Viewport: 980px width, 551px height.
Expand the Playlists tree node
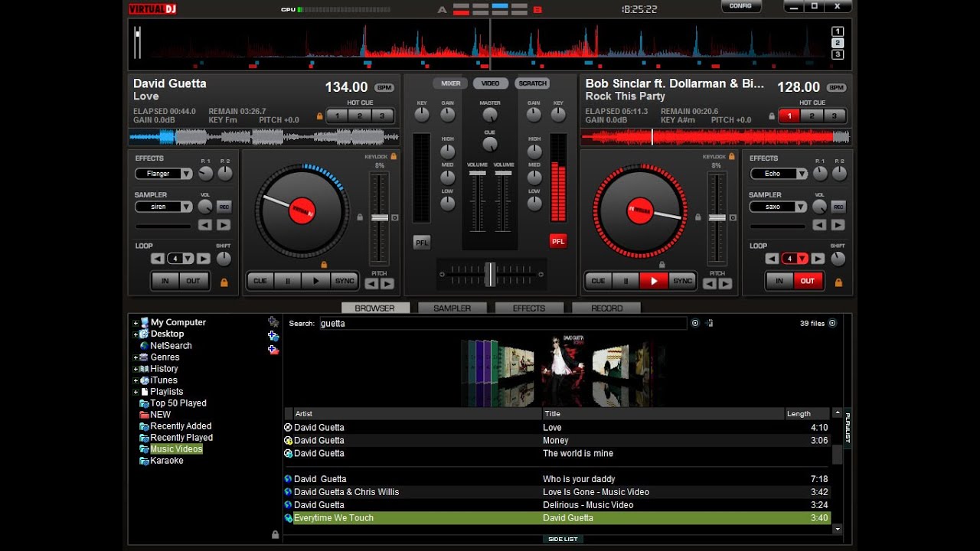[136, 392]
